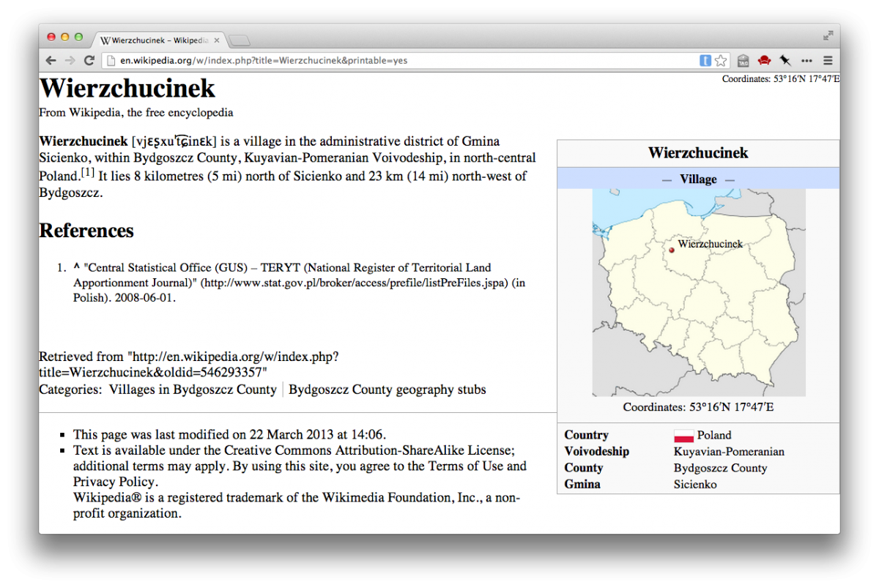Click the caret backlink in reference 1
This screenshot has width=879, height=588.
(77, 267)
